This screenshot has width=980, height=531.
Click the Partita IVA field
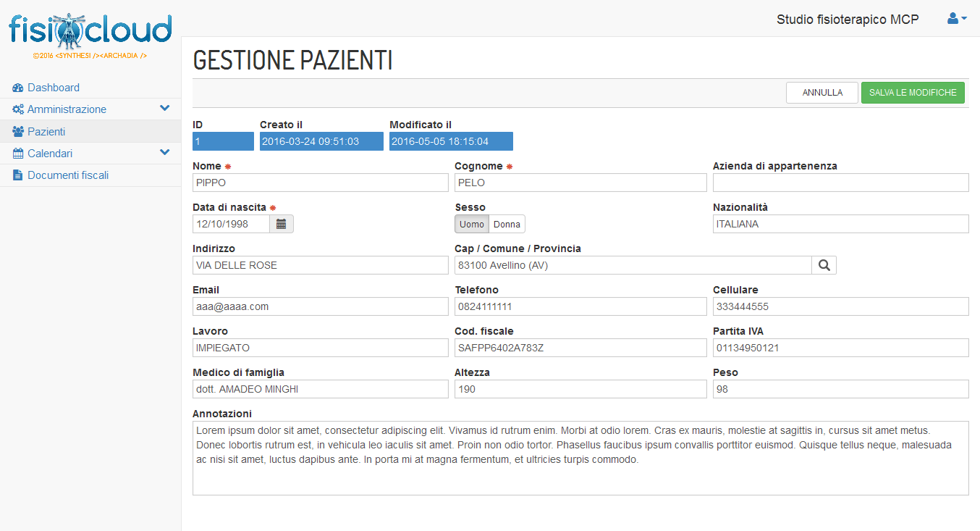(840, 348)
